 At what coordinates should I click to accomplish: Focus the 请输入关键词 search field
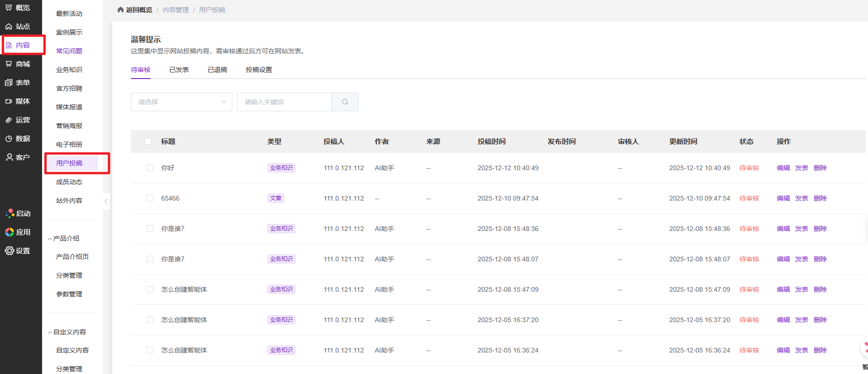[x=284, y=102]
